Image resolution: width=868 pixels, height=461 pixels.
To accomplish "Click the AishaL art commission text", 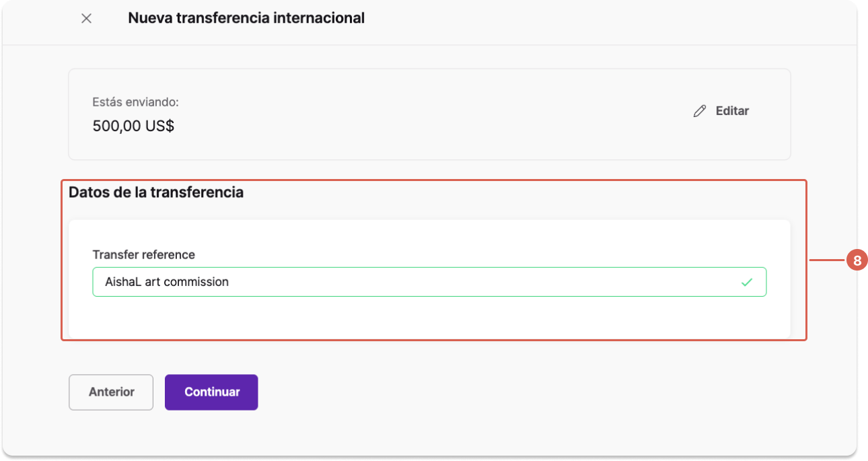I will (167, 282).
